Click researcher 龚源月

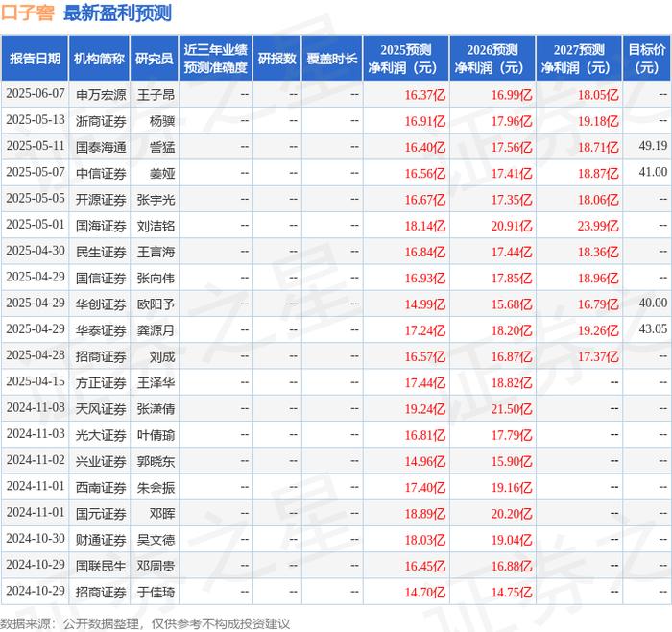click(156, 330)
